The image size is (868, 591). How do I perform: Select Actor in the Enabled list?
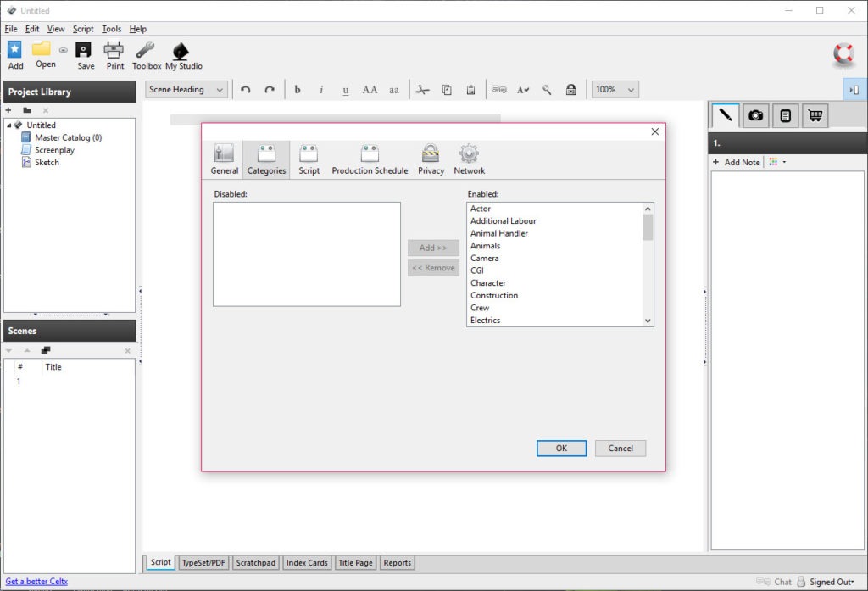coord(555,209)
